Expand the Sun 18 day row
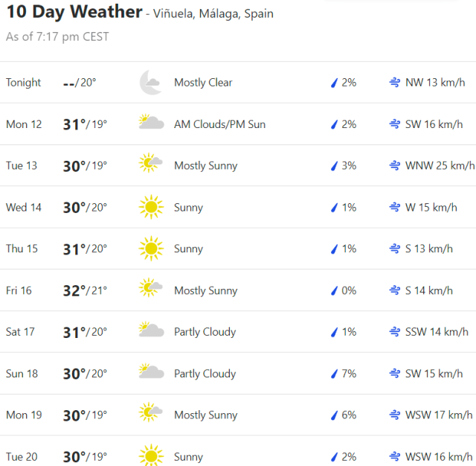 238,374
